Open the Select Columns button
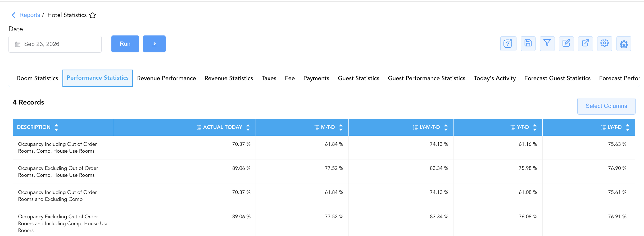 (606, 106)
